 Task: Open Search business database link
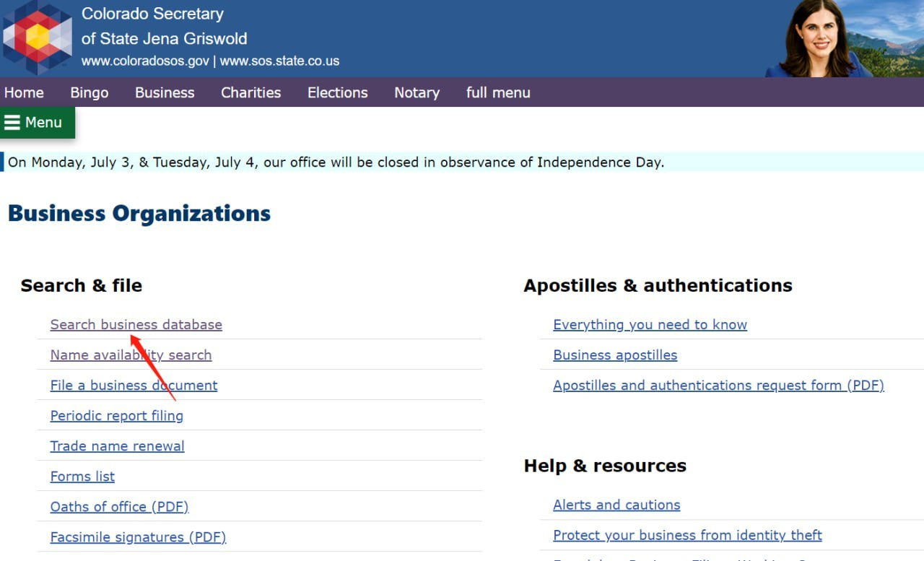136,324
